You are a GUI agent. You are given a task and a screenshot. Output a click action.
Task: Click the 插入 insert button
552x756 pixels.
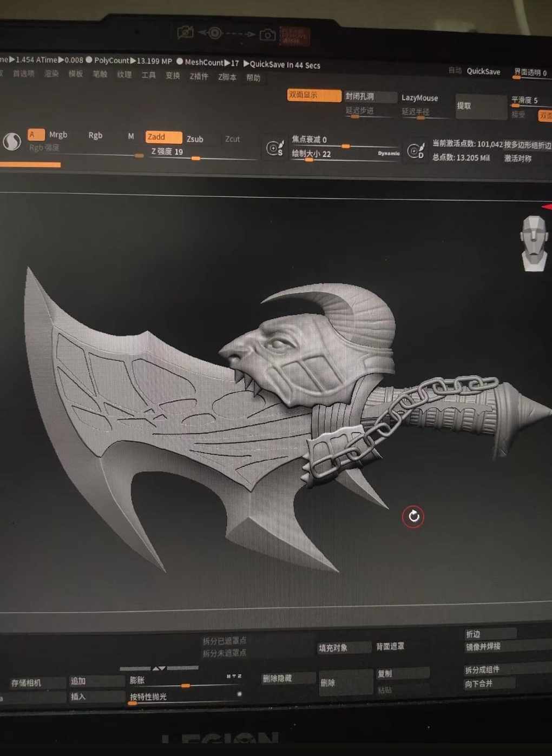(96, 697)
